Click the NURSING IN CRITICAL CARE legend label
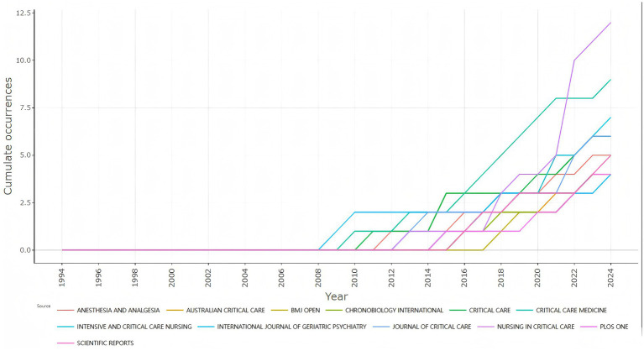Screen dimensions: 644x351 coord(536,327)
